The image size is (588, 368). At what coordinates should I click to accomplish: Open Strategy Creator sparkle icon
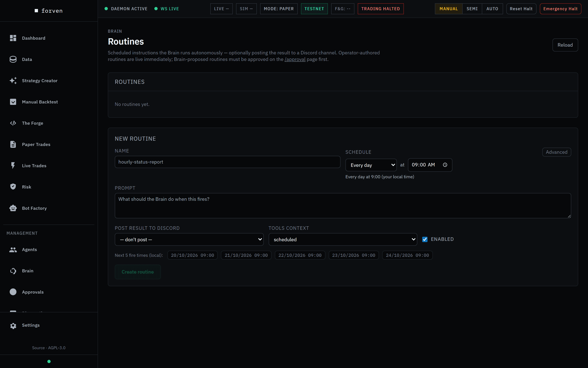point(13,81)
